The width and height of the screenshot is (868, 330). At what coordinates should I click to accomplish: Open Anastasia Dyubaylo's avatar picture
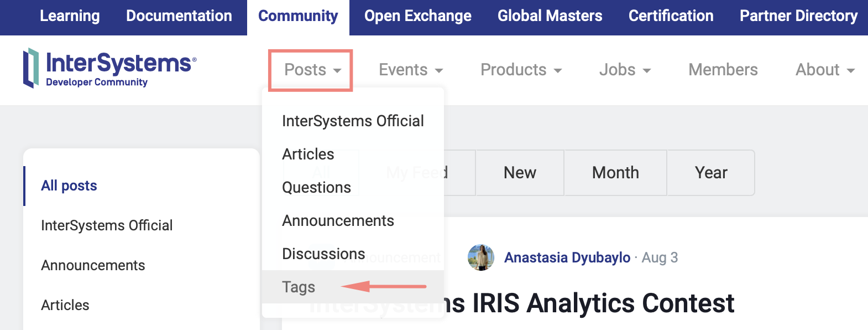click(x=480, y=257)
